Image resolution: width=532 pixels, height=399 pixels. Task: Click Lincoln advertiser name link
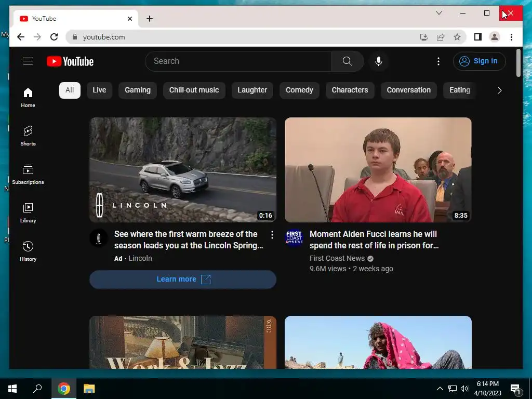140,258
